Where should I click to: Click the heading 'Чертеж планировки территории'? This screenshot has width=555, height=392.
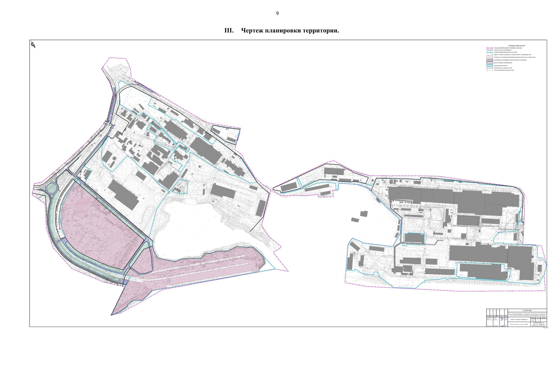[x=290, y=31]
